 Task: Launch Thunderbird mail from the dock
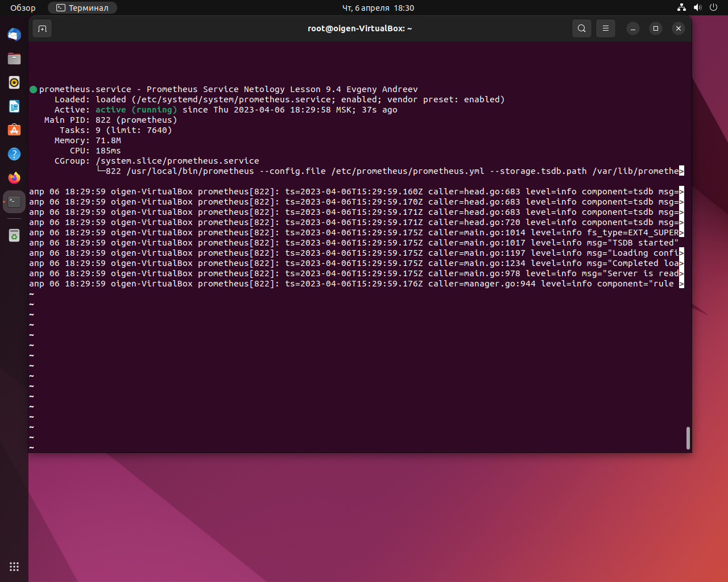coord(14,34)
